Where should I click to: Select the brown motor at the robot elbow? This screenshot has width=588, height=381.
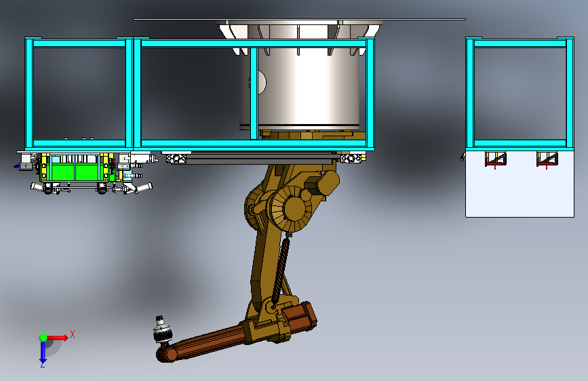coord(300,319)
